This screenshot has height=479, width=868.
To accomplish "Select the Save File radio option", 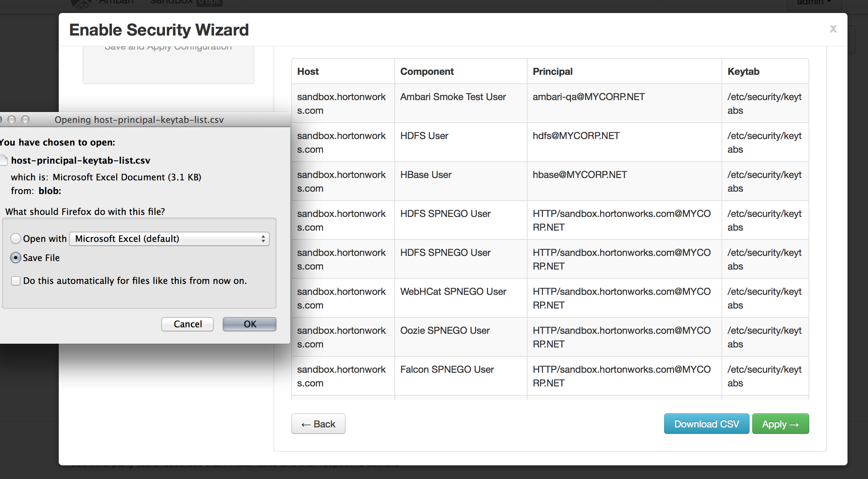I will (15, 258).
